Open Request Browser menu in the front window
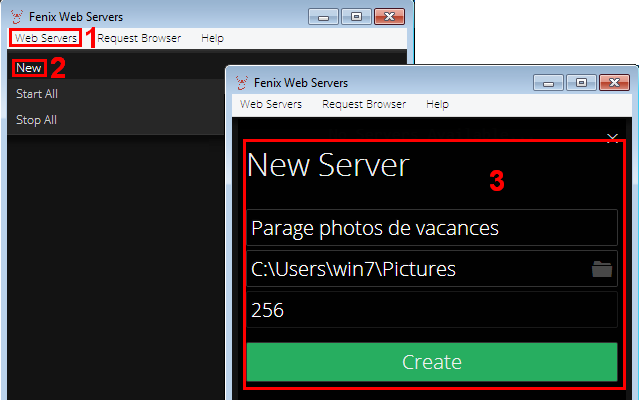The height and width of the screenshot is (400, 639). 364,104
